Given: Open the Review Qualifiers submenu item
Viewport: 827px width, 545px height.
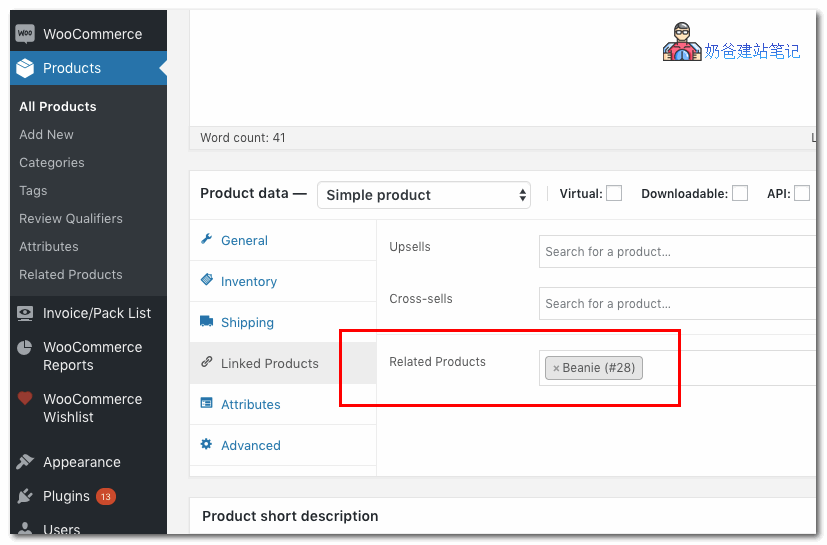Looking at the screenshot, I should pos(71,219).
